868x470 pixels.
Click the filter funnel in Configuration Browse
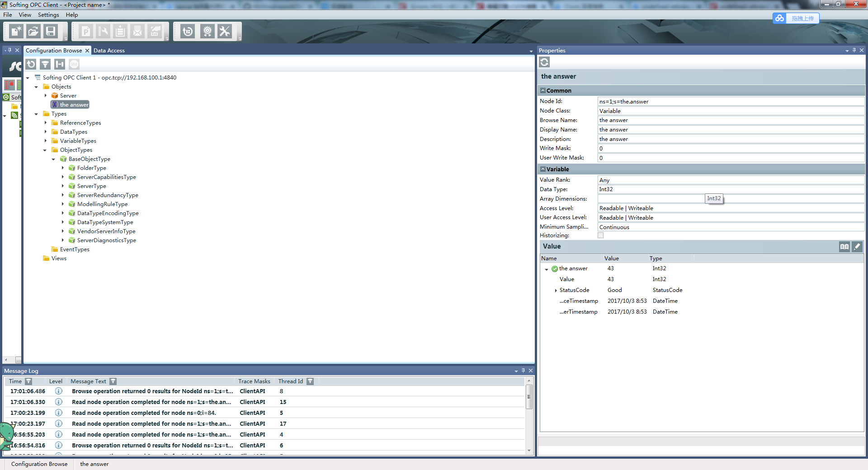(x=45, y=64)
